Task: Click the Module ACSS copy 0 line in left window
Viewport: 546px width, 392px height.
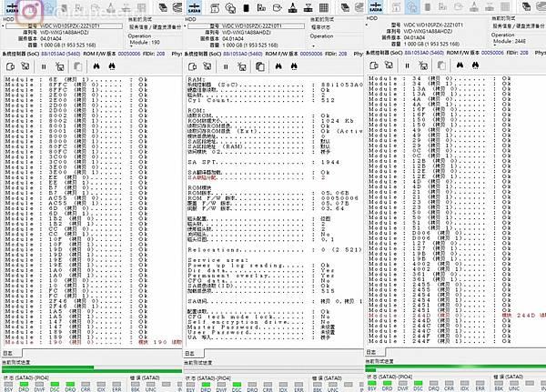Action: pos(76,198)
